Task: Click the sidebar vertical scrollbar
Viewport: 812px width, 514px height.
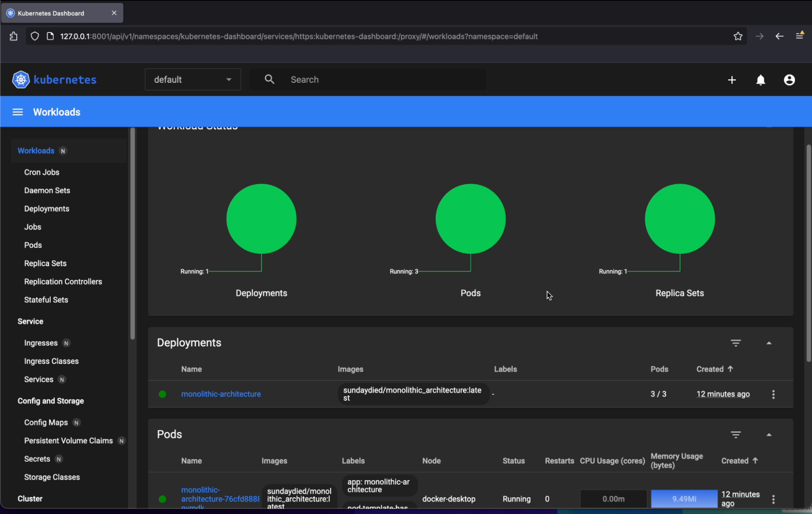Action: pos(132,233)
